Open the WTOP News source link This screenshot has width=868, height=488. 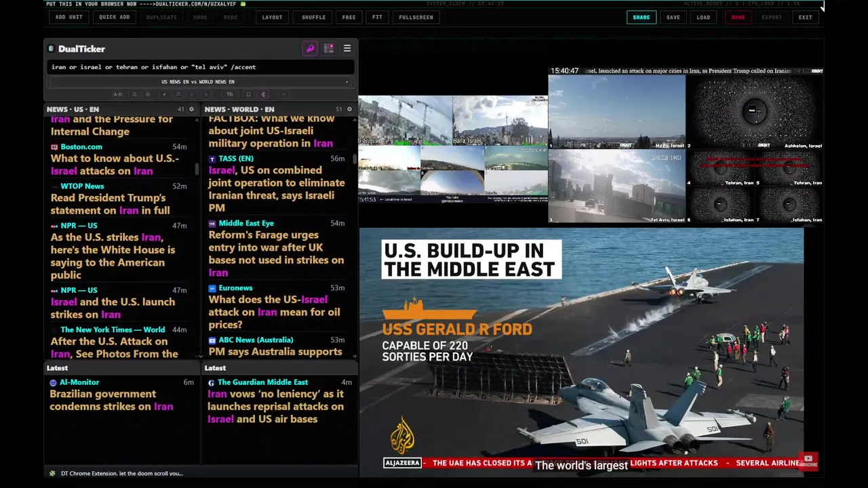click(x=82, y=186)
